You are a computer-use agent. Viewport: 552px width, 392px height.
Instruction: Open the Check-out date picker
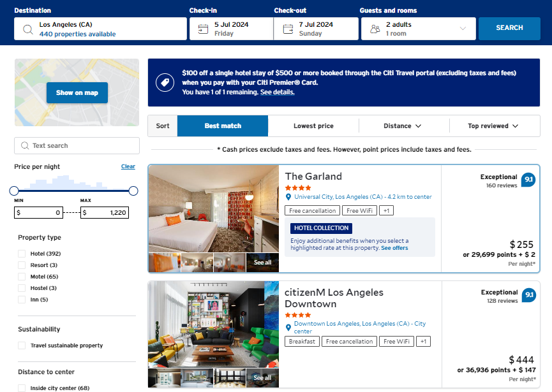[x=316, y=29]
